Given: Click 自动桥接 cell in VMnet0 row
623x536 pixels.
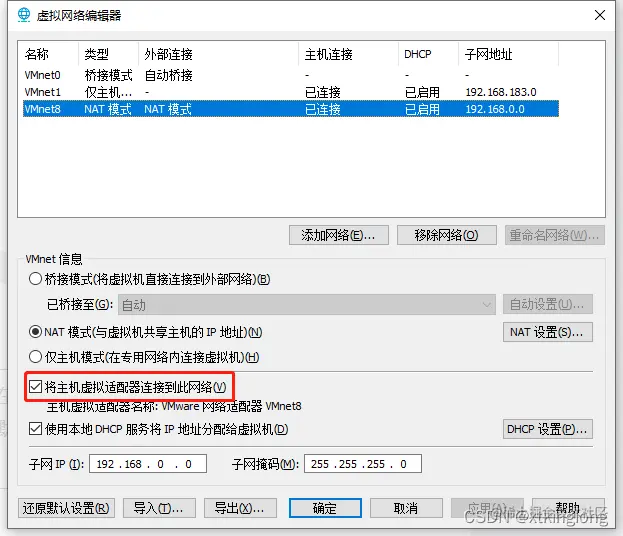Looking at the screenshot, I should 168,75.
